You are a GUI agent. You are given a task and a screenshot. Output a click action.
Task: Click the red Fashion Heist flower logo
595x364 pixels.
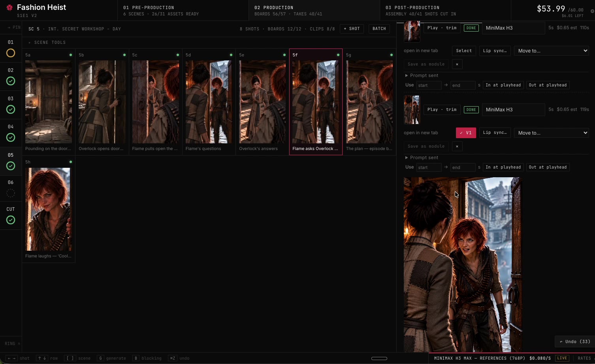(x=9, y=8)
